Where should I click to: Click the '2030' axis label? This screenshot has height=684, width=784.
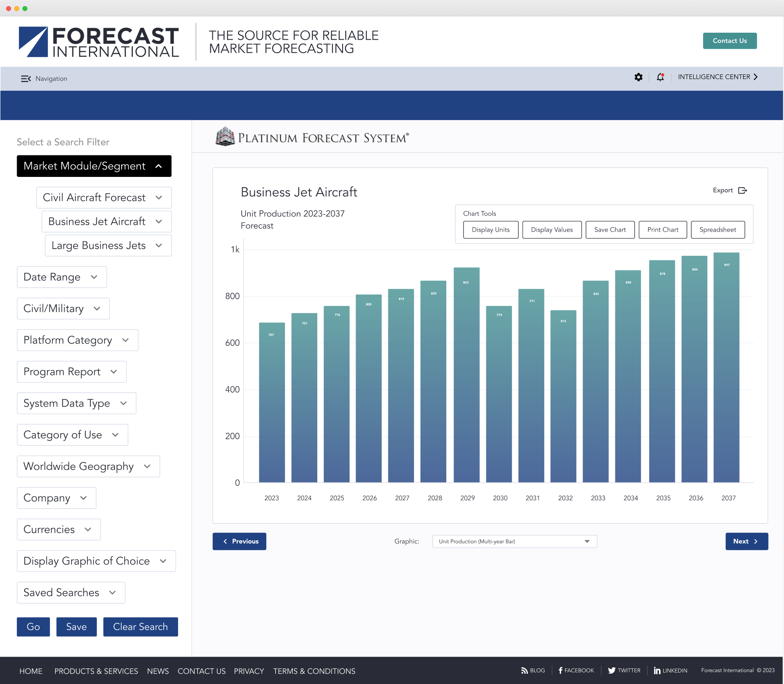pyautogui.click(x=500, y=498)
